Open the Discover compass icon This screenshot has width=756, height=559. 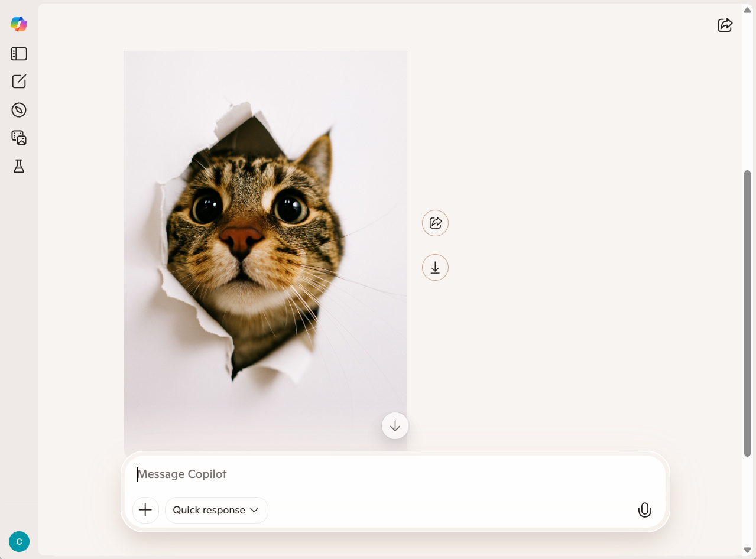tap(19, 110)
